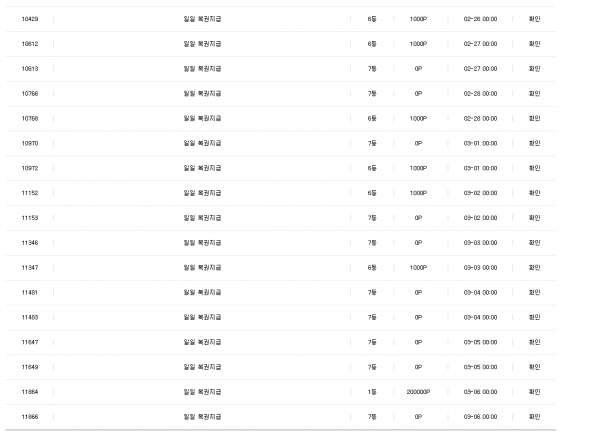Open 확인 for the 11347 entry
This screenshot has width=600, height=434.
pyautogui.click(x=534, y=268)
